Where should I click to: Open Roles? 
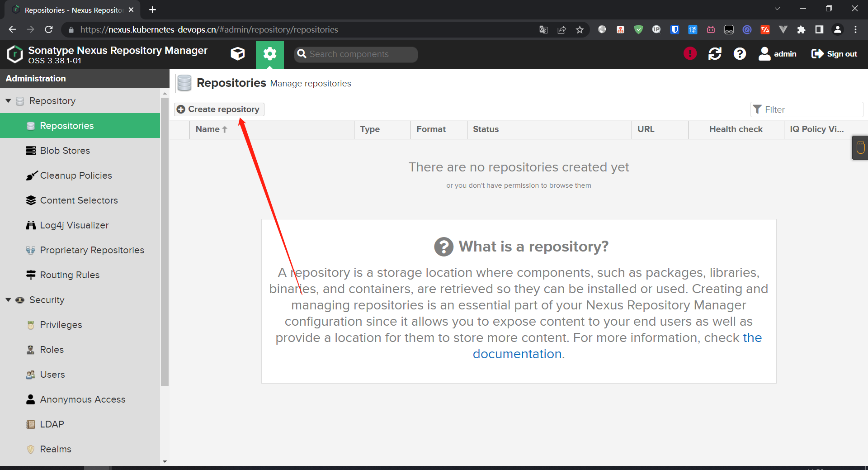80,350
